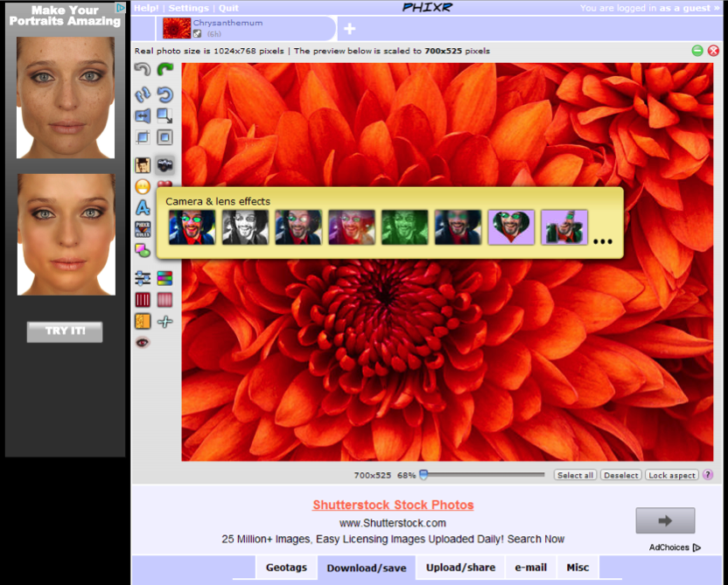This screenshot has height=585, width=728.
Task: Select the smiley face tool icon
Action: [143, 186]
